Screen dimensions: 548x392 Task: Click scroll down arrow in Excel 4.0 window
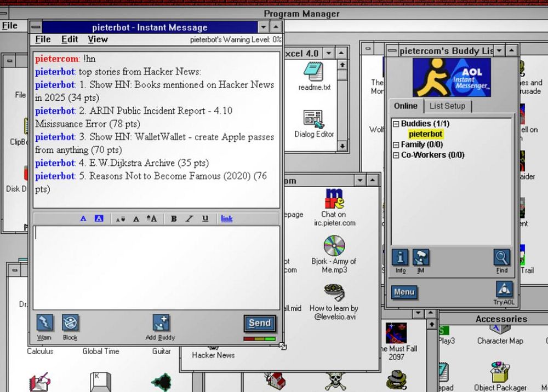[342, 146]
